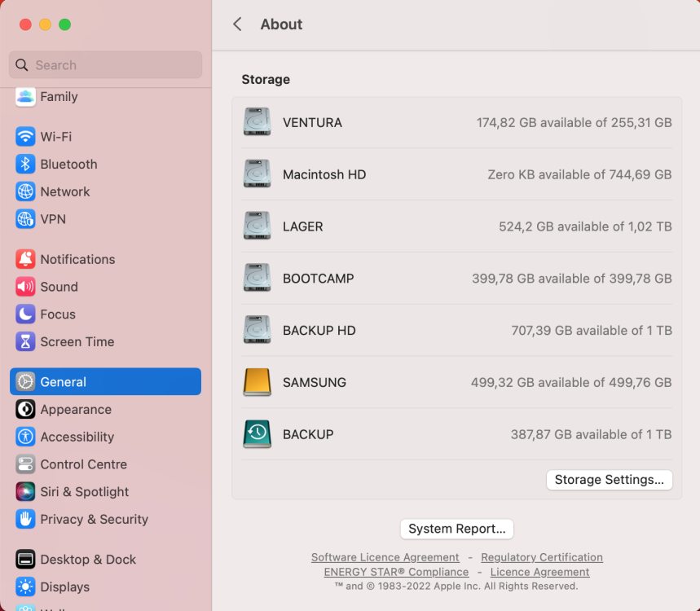Open Storage Settings…

(x=610, y=480)
